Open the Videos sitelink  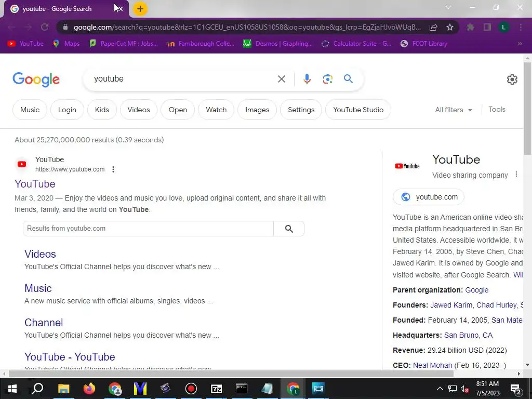(40, 254)
